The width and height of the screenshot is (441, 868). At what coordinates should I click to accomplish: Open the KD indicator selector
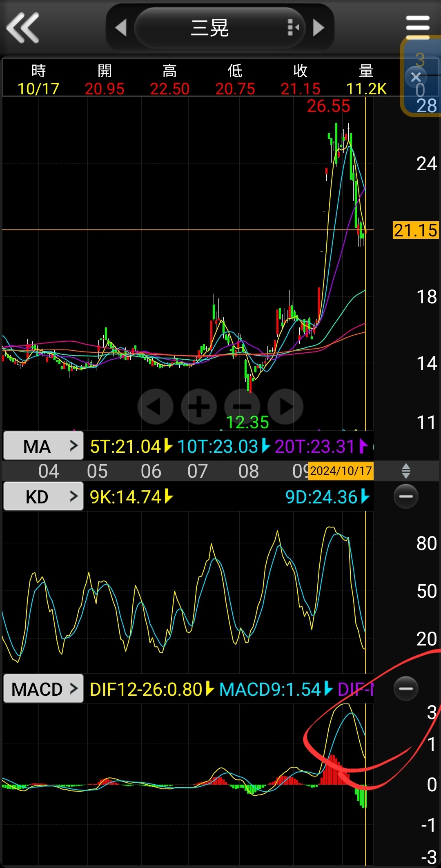click(43, 496)
